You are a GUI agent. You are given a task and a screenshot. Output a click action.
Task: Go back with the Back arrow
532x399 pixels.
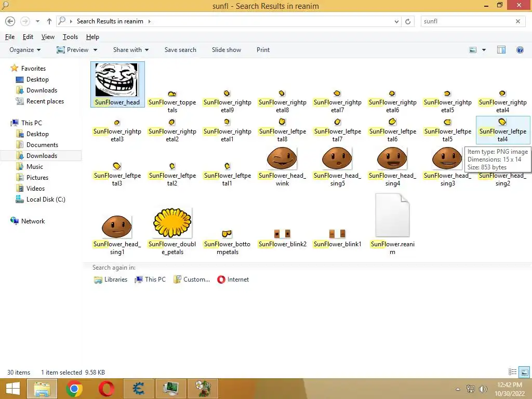[x=10, y=21]
